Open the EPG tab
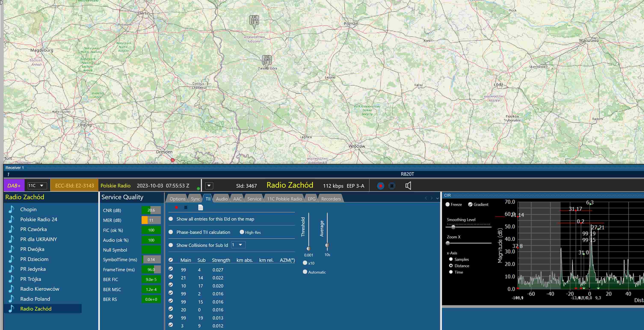Image resolution: width=644 pixels, height=330 pixels. tap(311, 199)
